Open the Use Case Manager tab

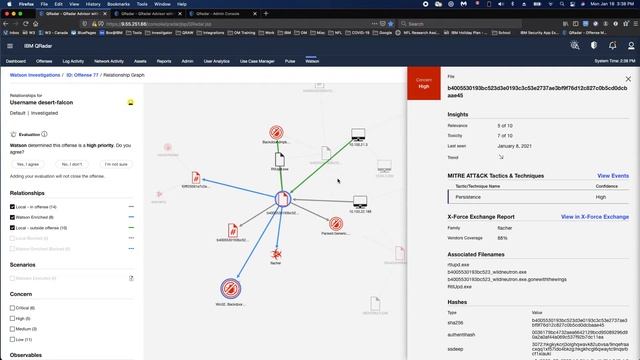pos(257,61)
